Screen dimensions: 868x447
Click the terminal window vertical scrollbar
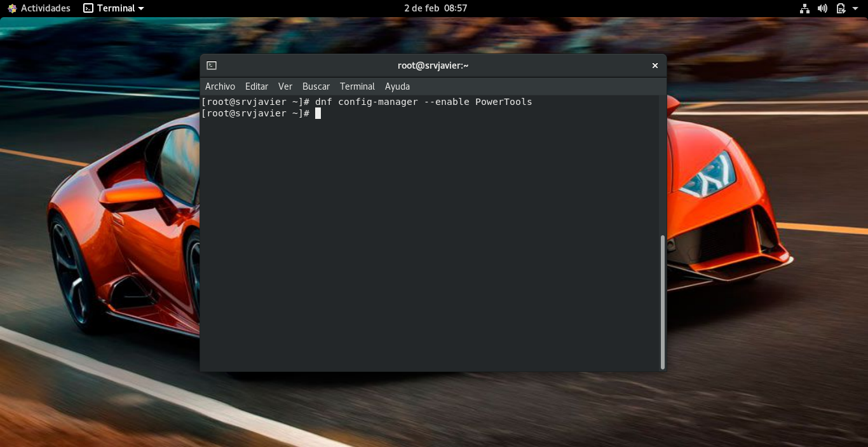663,302
